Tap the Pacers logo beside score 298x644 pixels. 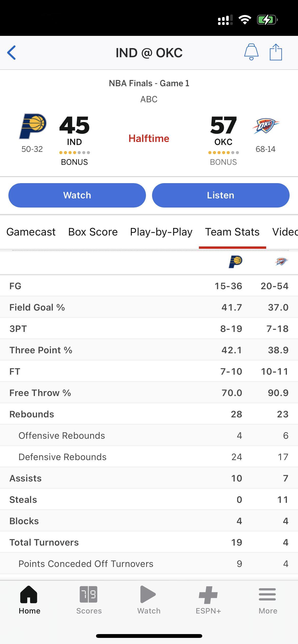pyautogui.click(x=33, y=126)
